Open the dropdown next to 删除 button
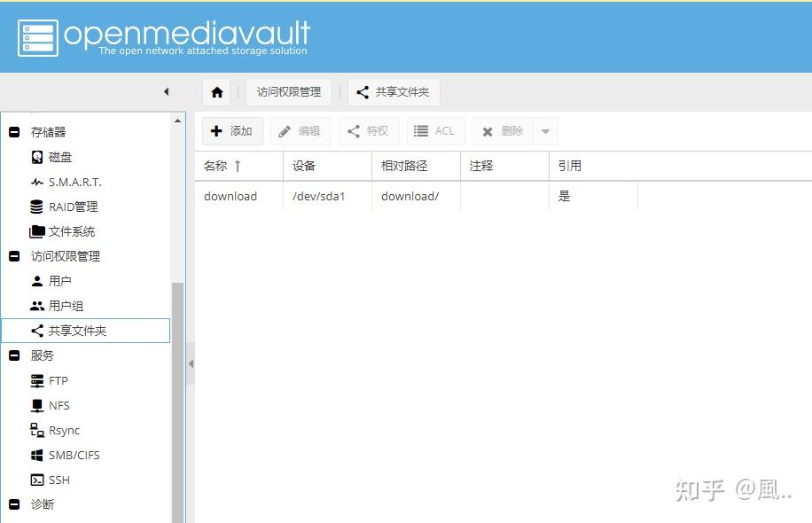The image size is (812, 523). coord(541,130)
